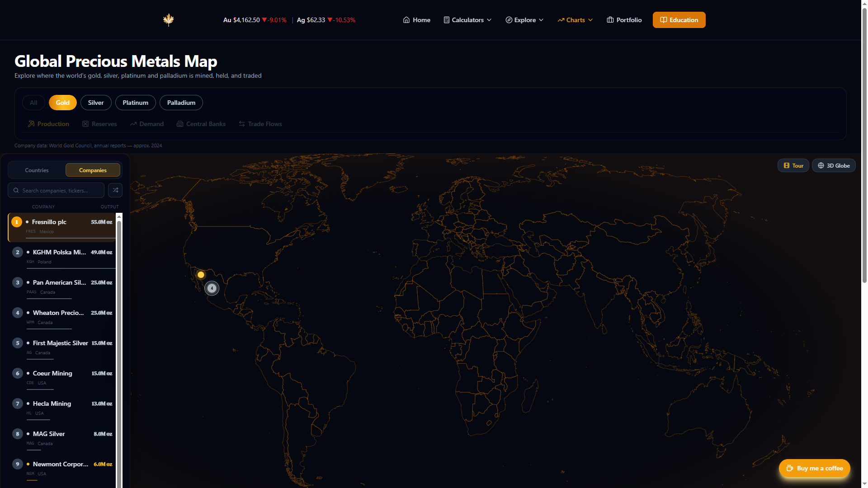Viewport: 868px width, 488px height.
Task: Click the maple leaf site logo
Action: 169,20
